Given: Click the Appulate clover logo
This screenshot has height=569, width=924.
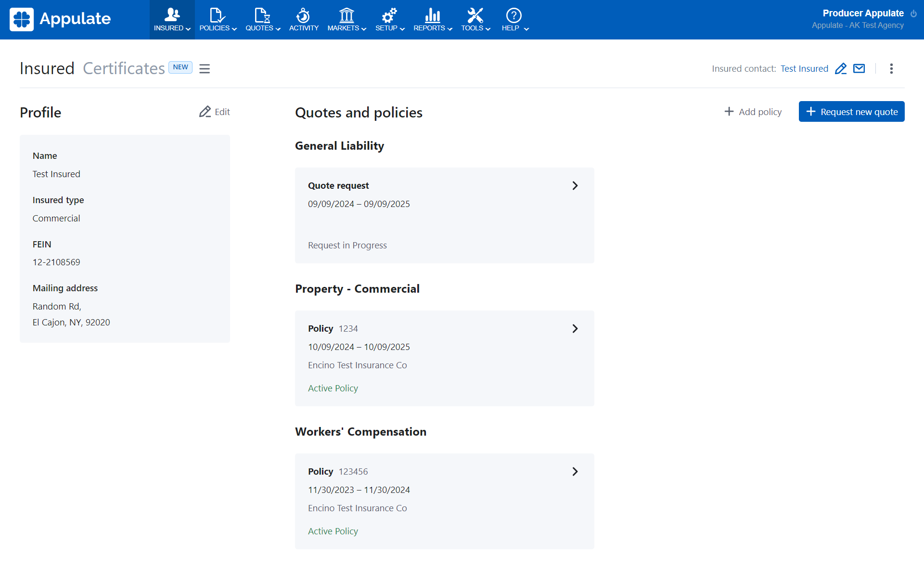Looking at the screenshot, I should (x=22, y=19).
